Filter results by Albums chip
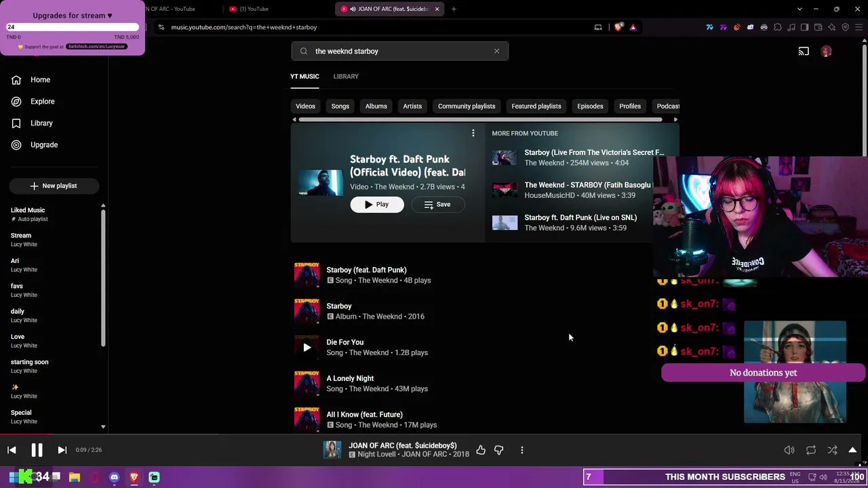The height and width of the screenshot is (488, 868). pyautogui.click(x=376, y=106)
